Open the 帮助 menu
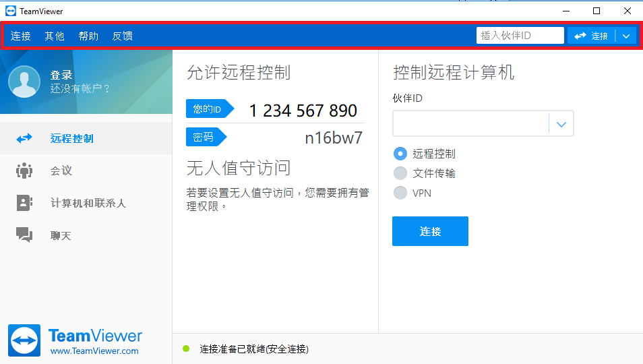 (88, 36)
